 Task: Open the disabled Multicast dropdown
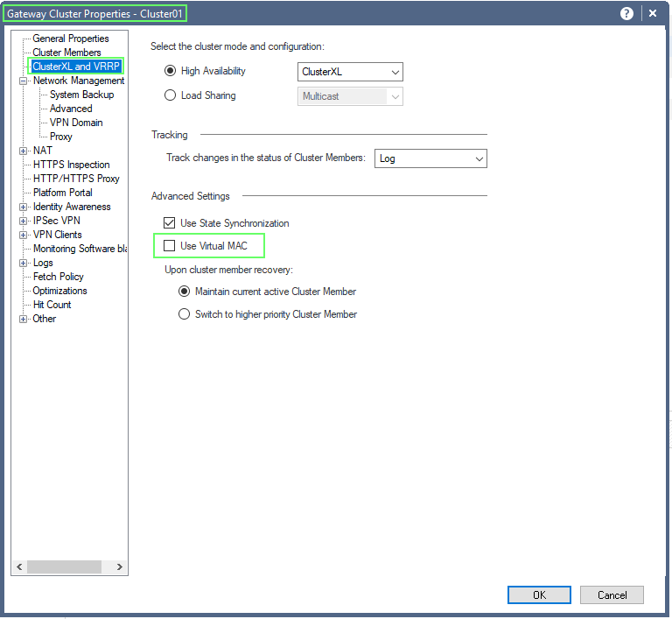tap(350, 96)
